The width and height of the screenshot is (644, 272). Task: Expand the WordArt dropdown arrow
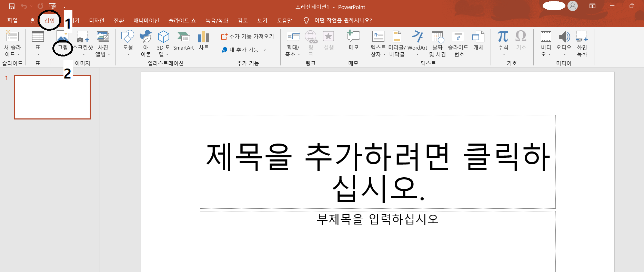tap(417, 54)
